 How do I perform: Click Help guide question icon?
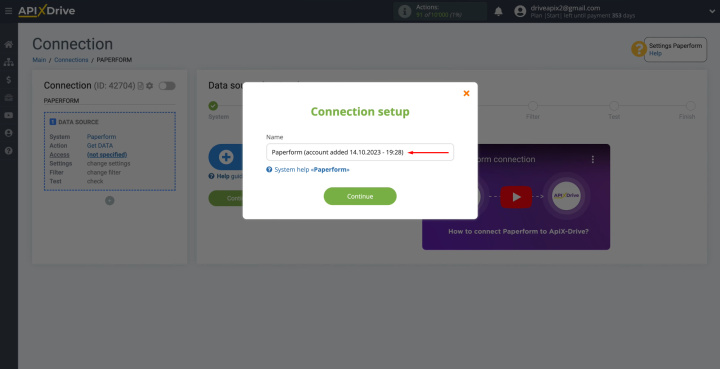(212, 176)
